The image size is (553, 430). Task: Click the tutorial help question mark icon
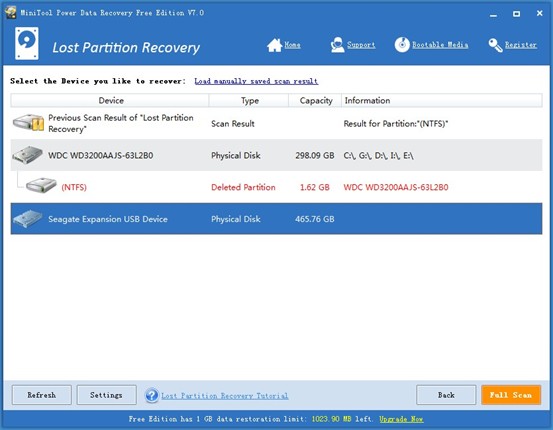pyautogui.click(x=152, y=395)
